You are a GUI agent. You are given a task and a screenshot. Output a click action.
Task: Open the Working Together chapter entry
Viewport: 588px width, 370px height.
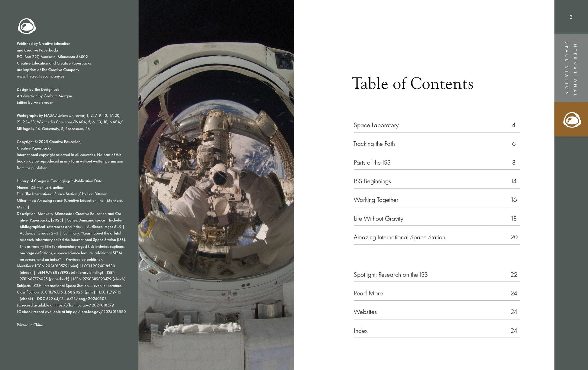(x=376, y=200)
